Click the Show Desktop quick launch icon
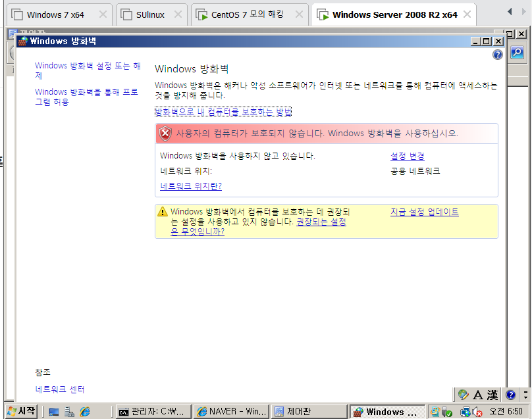This screenshot has height=419, width=532. [x=53, y=412]
